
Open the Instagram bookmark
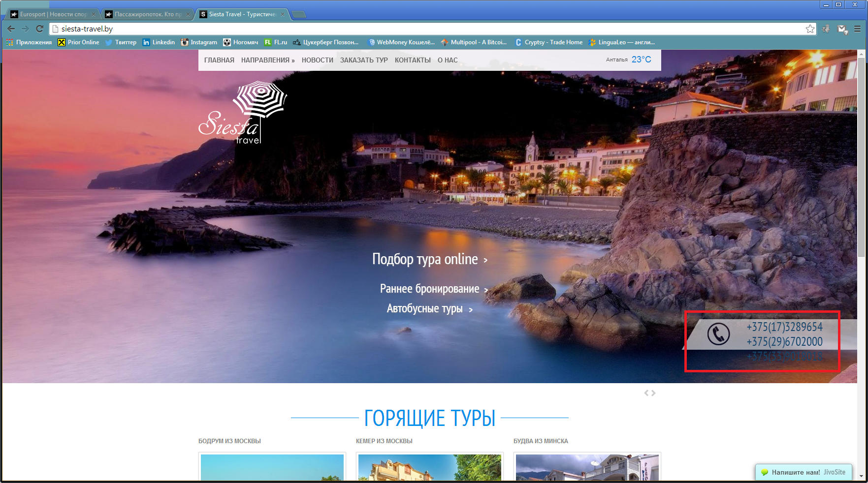(199, 42)
